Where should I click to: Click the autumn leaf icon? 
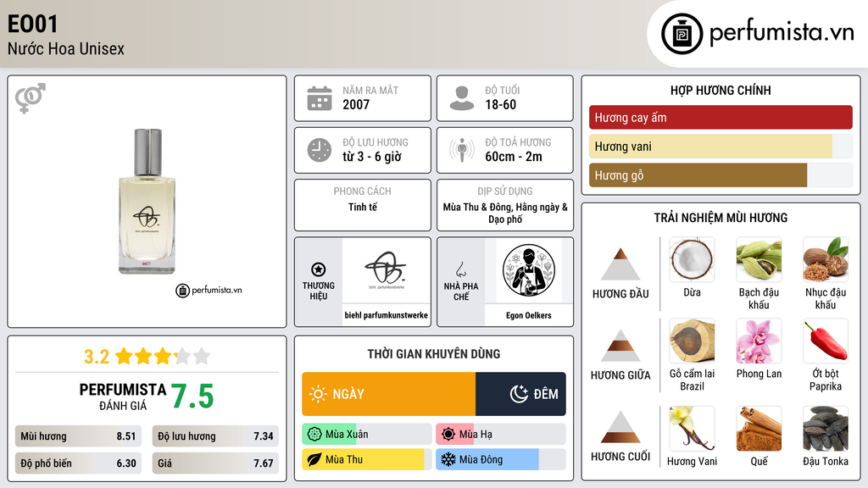[314, 459]
